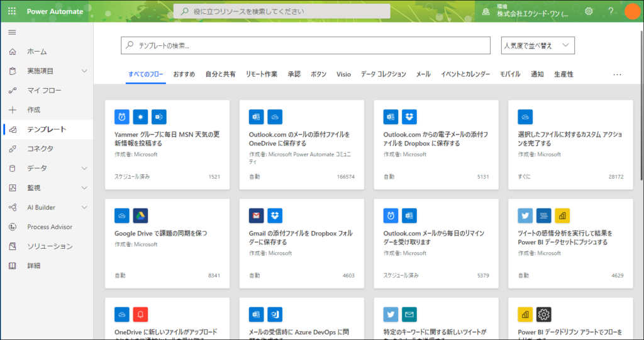Go to テンプレート in sidebar
Image resolution: width=644 pixels, height=340 pixels.
pos(47,130)
